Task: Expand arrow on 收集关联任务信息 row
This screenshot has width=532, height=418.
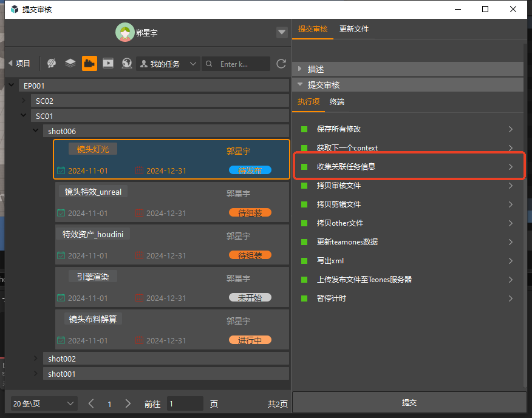Action: click(511, 167)
